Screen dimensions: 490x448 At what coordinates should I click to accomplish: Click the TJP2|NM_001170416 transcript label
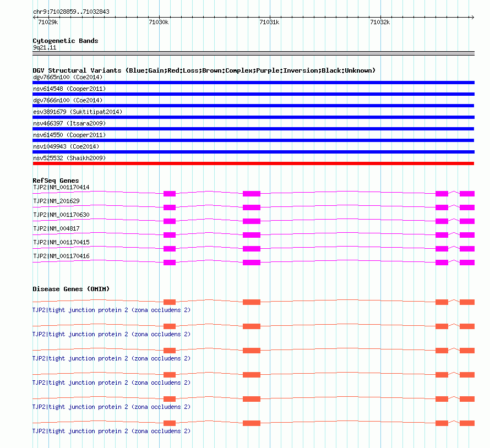tap(61, 256)
